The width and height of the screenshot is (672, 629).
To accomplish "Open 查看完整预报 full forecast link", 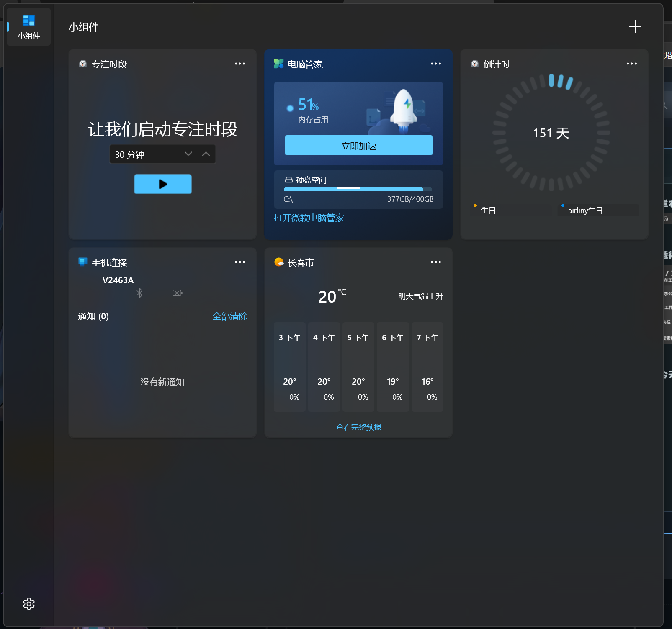I will 359,427.
